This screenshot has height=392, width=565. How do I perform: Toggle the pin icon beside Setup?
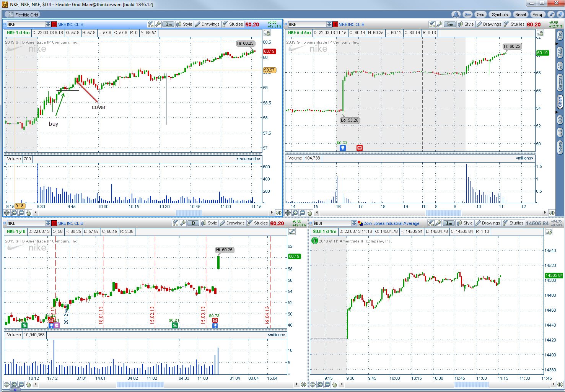(551, 15)
